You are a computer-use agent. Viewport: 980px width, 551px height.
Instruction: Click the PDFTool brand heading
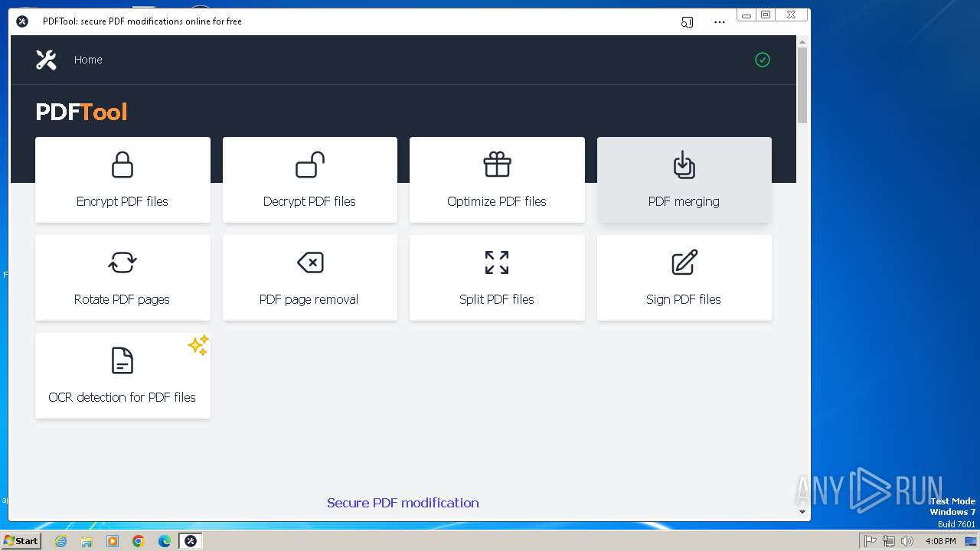[81, 112]
